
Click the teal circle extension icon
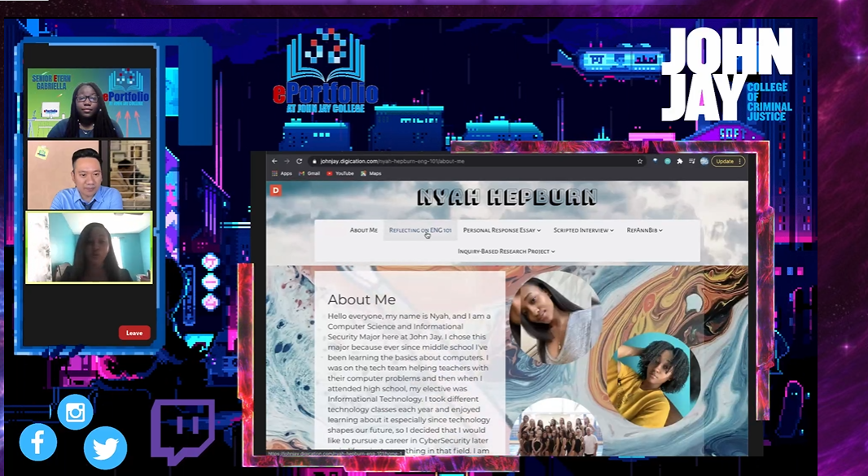tap(668, 162)
